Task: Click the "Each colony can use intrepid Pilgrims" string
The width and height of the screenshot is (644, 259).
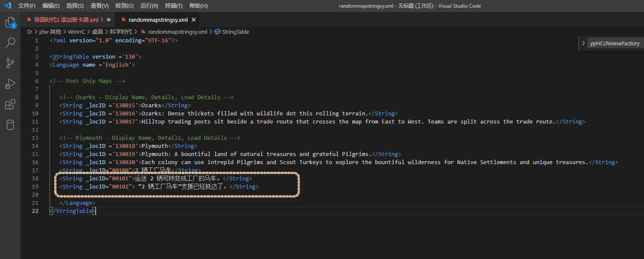Action: [365, 162]
